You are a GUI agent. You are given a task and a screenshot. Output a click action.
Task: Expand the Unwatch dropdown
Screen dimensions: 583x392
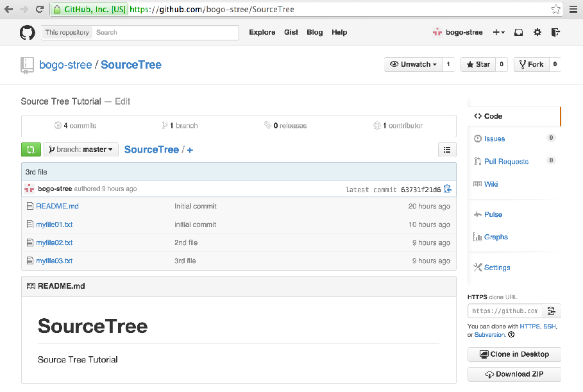coord(413,64)
